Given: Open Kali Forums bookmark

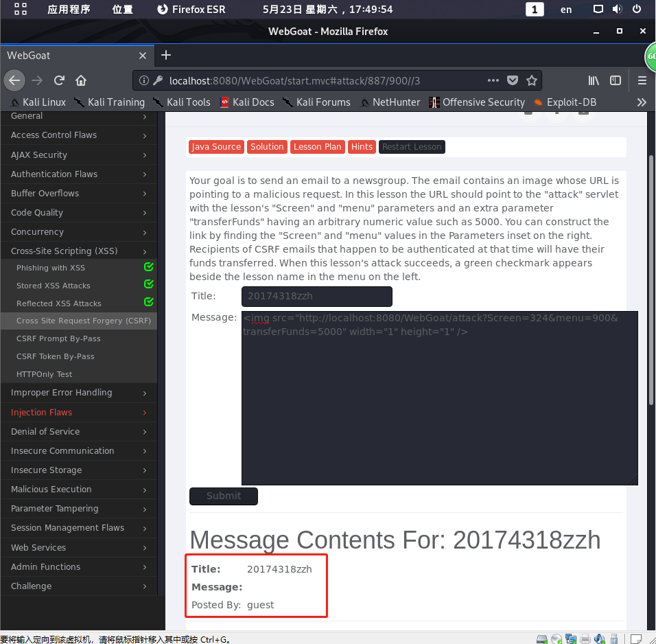Looking at the screenshot, I should [316, 102].
